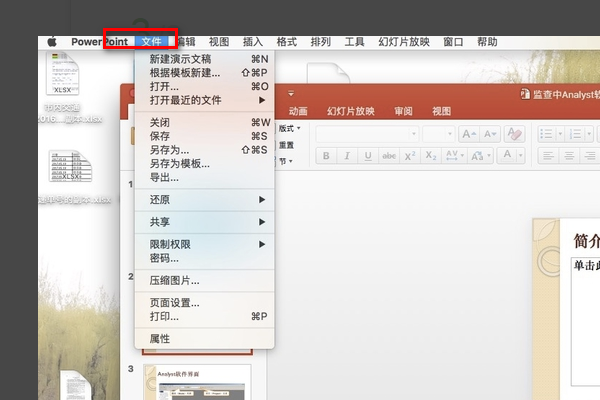Clear formatting with eraser A icon
This screenshot has width=600, height=400.
(514, 134)
